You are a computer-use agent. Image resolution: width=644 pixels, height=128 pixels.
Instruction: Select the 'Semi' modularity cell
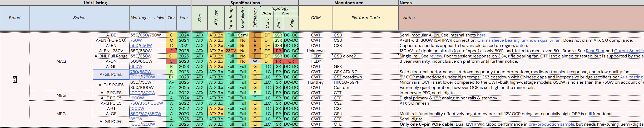click(243, 35)
